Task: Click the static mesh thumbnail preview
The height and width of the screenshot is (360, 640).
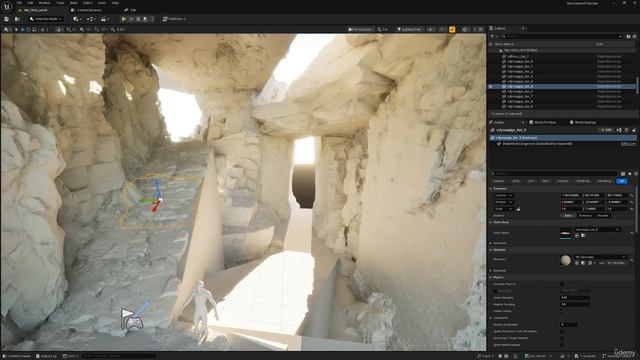Action: 565,233
